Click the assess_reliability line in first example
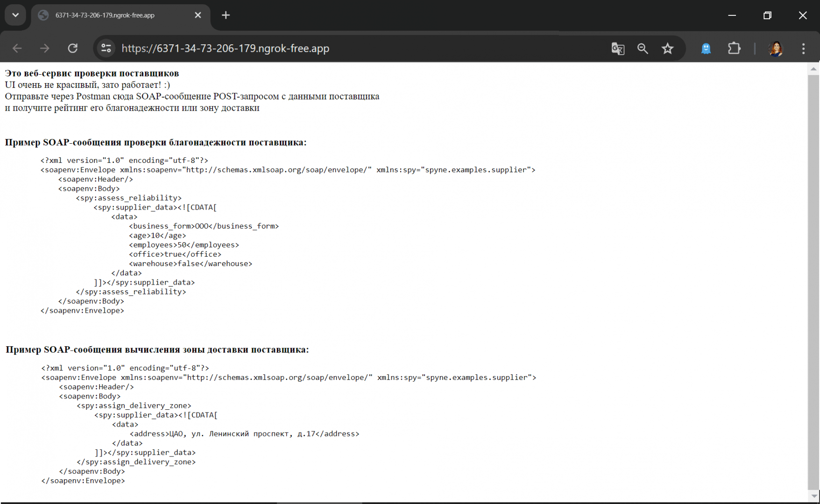 tap(129, 198)
